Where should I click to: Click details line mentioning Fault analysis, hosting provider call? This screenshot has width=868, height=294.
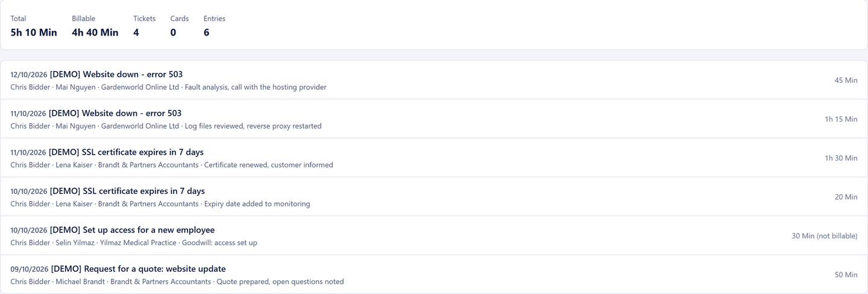tap(168, 87)
